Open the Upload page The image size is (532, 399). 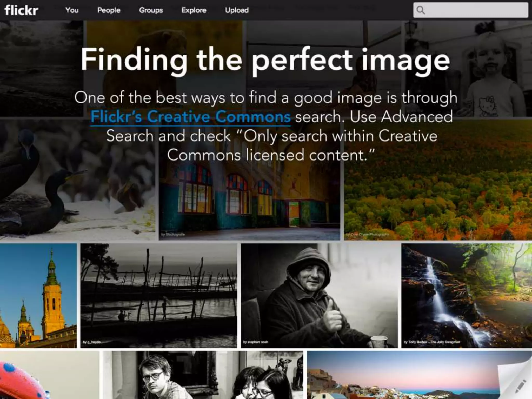coord(237,10)
